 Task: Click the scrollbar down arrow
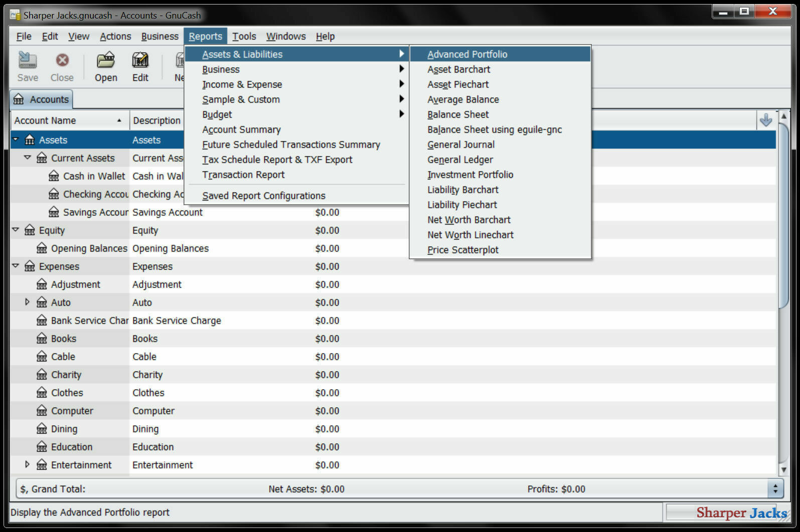(x=783, y=470)
